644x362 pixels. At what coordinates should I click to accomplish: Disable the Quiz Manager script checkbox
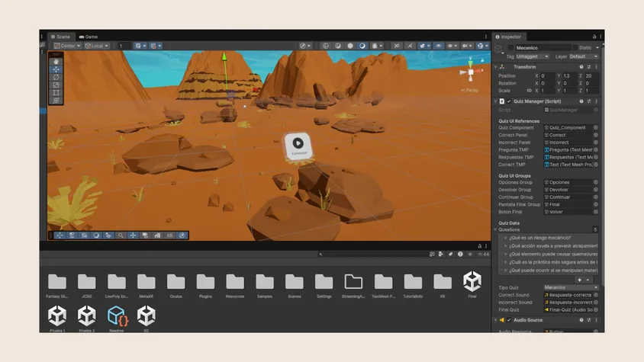point(509,101)
